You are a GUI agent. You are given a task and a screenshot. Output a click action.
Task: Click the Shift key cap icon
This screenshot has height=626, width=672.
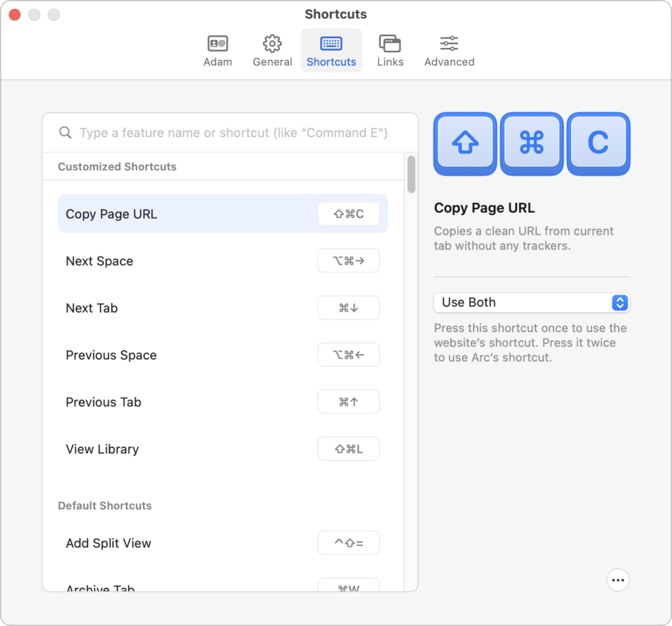coord(465,144)
